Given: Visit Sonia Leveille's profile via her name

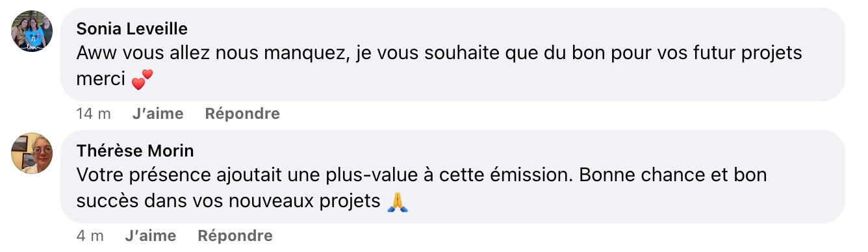Looking at the screenshot, I should 132,29.
